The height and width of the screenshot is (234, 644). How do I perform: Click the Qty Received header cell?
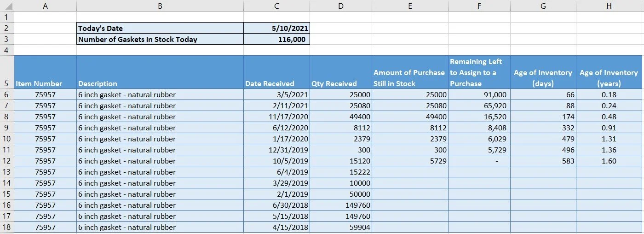[x=341, y=72]
